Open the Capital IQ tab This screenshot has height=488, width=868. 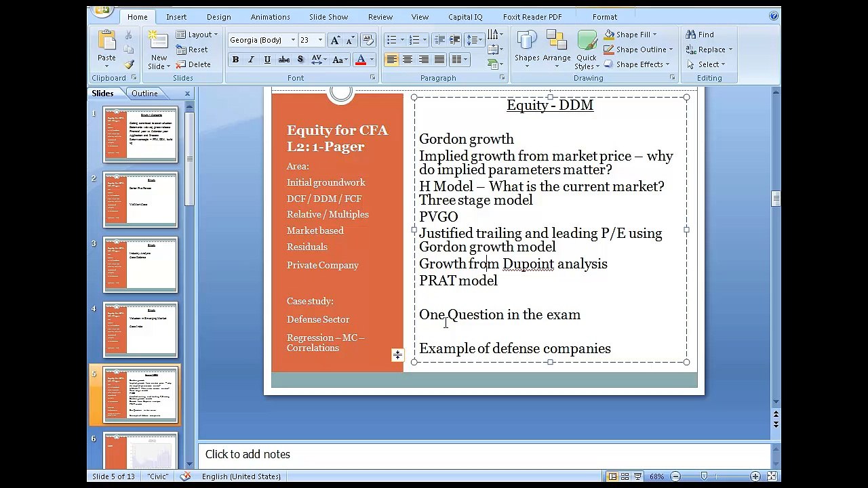(465, 17)
